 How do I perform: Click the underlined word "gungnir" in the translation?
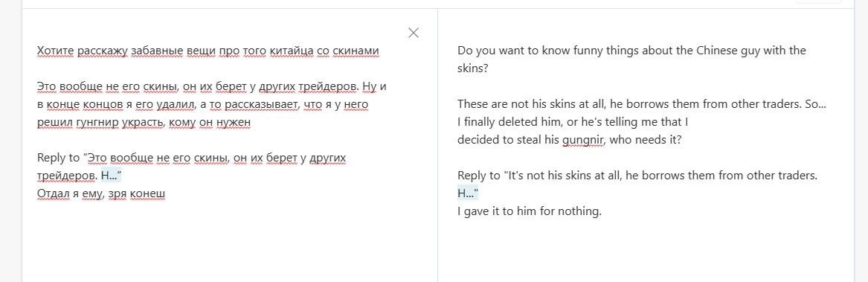coord(583,140)
